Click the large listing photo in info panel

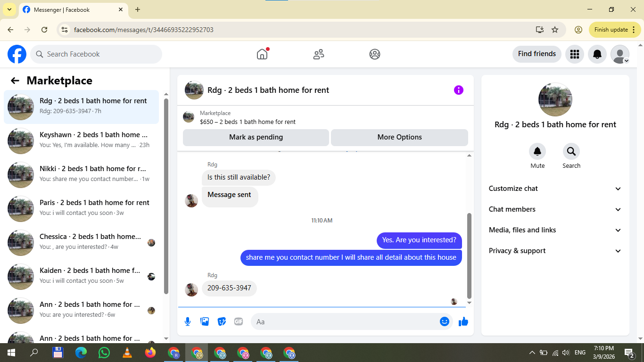click(555, 99)
